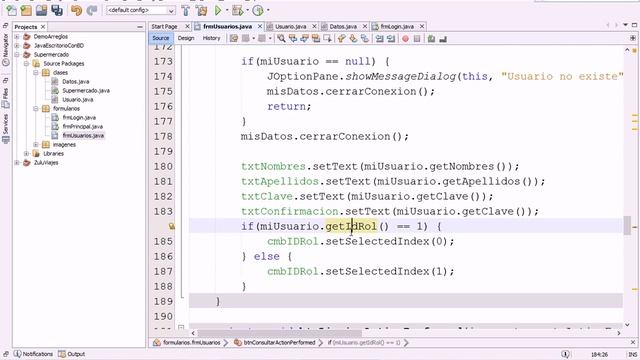
Task: Open the Services side panel
Action: 6,128
